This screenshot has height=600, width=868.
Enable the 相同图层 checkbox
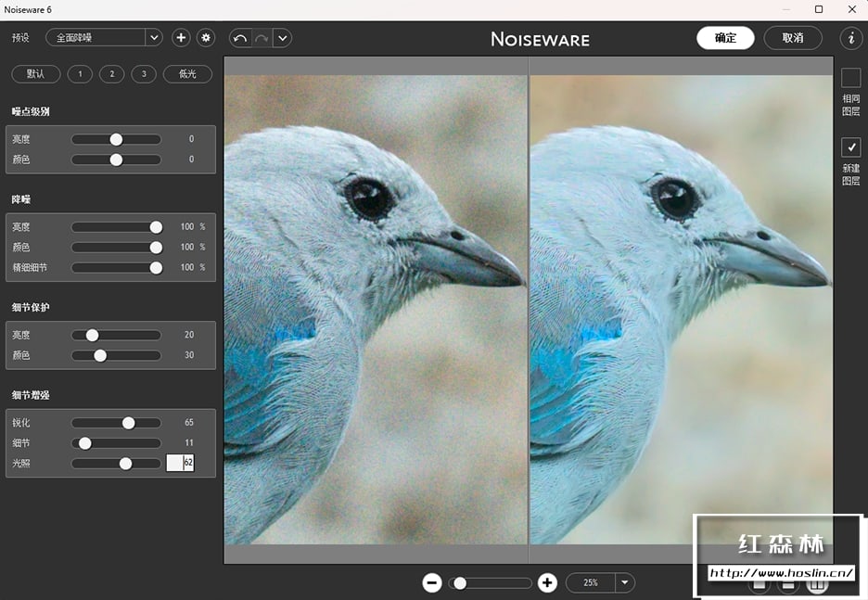850,78
